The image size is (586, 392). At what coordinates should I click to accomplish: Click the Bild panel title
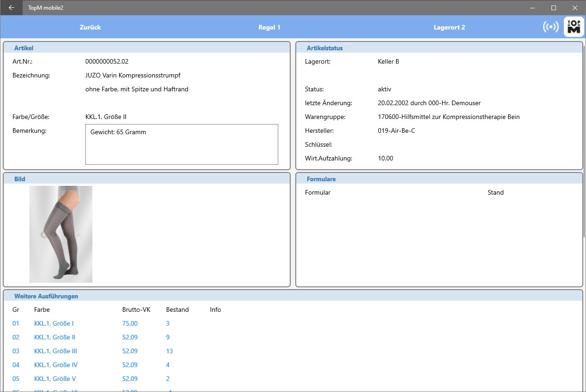(x=20, y=179)
